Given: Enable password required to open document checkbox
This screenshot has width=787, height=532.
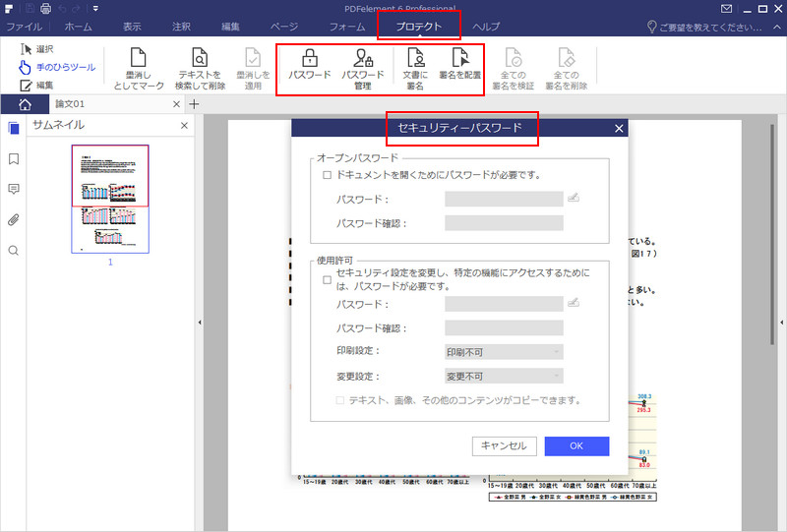Looking at the screenshot, I should [328, 175].
